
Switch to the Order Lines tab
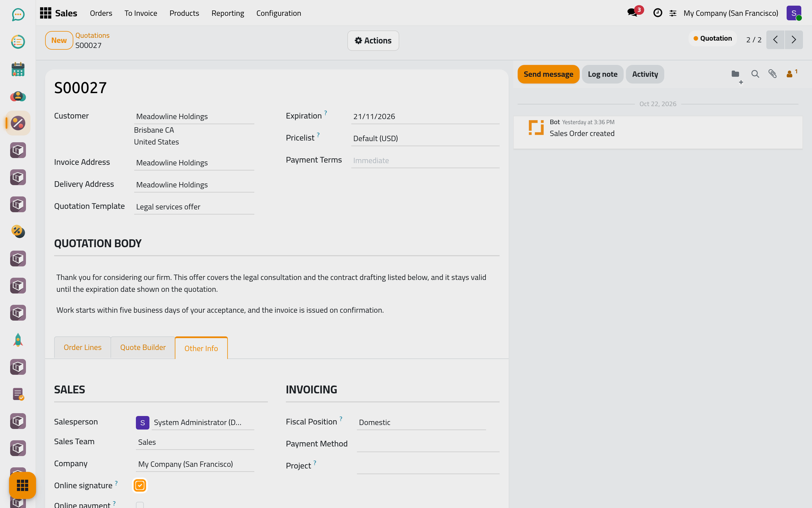(82, 348)
